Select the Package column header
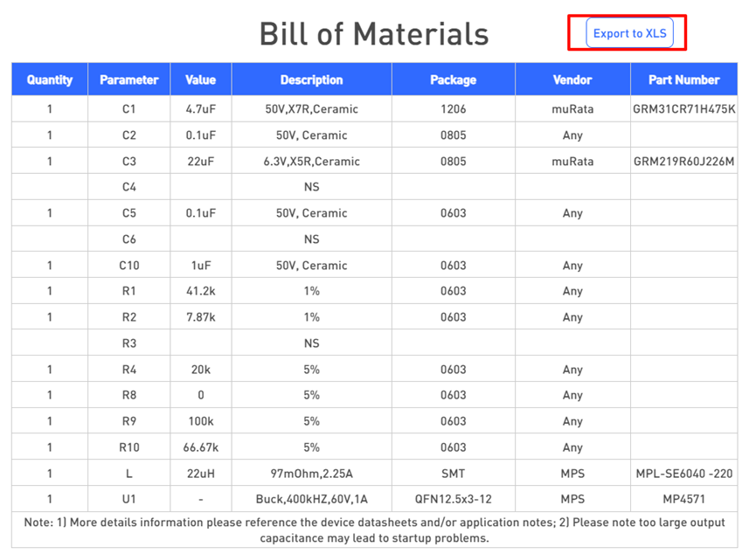756x554 pixels. 453,80
